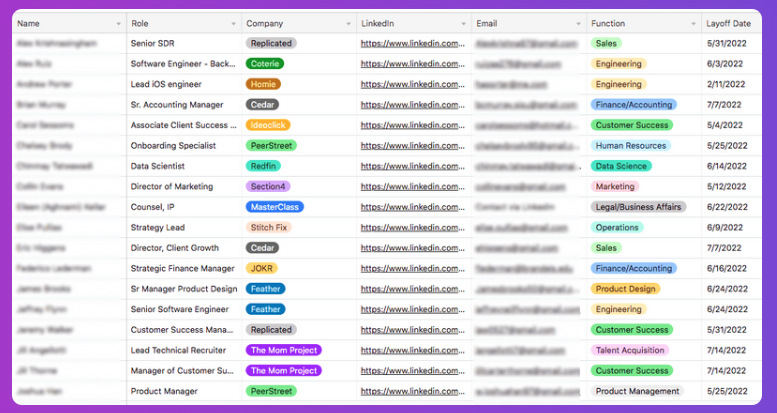Select the Director of Marketing role cell
Screen dimensions: 777x413
point(184,186)
